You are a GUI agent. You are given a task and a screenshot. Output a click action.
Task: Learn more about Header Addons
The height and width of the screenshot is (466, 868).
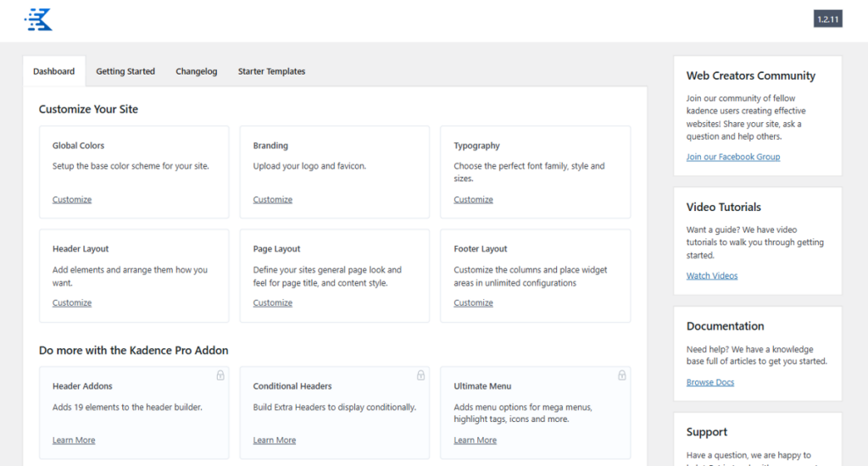74,440
